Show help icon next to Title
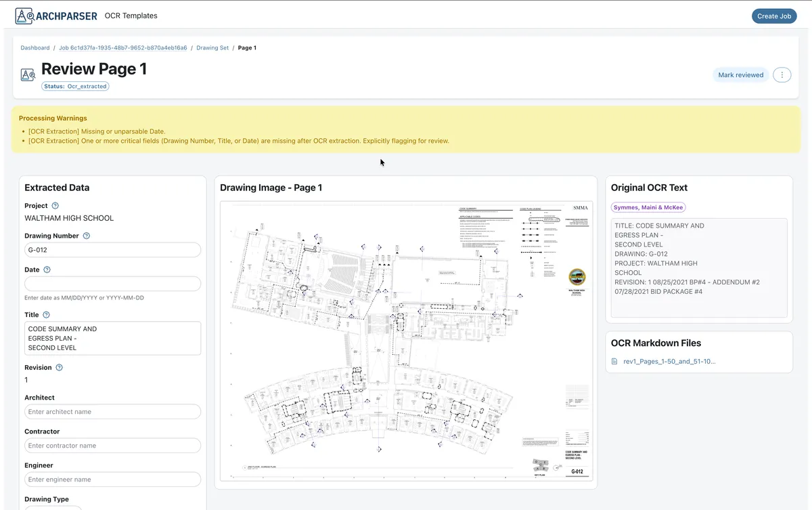 point(46,315)
